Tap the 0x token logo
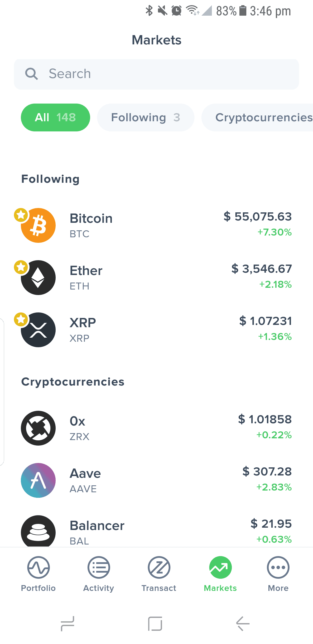This screenshot has height=644, width=313. [38, 428]
